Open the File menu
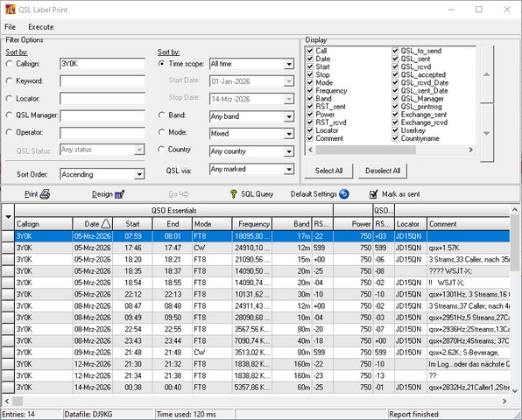 10,27
